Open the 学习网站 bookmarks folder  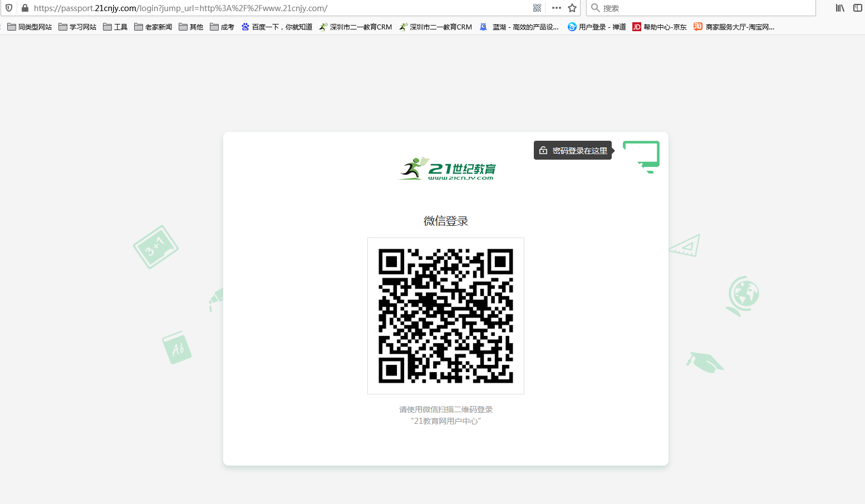click(x=77, y=27)
